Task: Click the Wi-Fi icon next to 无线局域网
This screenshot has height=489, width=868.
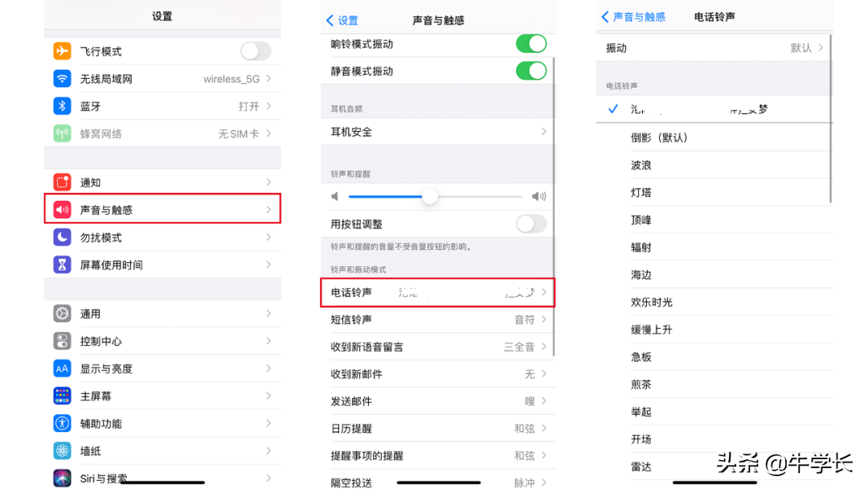Action: point(61,78)
